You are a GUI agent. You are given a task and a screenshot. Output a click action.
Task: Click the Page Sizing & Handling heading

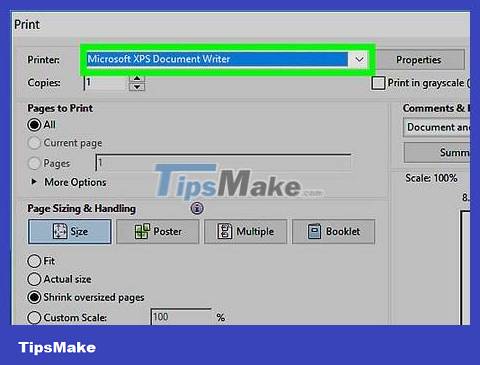pyautogui.click(x=81, y=209)
